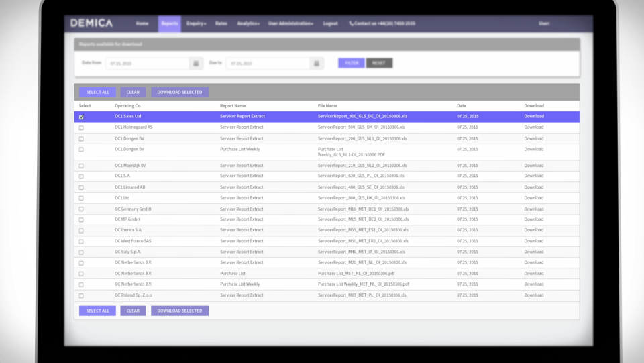
Task: Click the Report Name column header
Action: [233, 105]
